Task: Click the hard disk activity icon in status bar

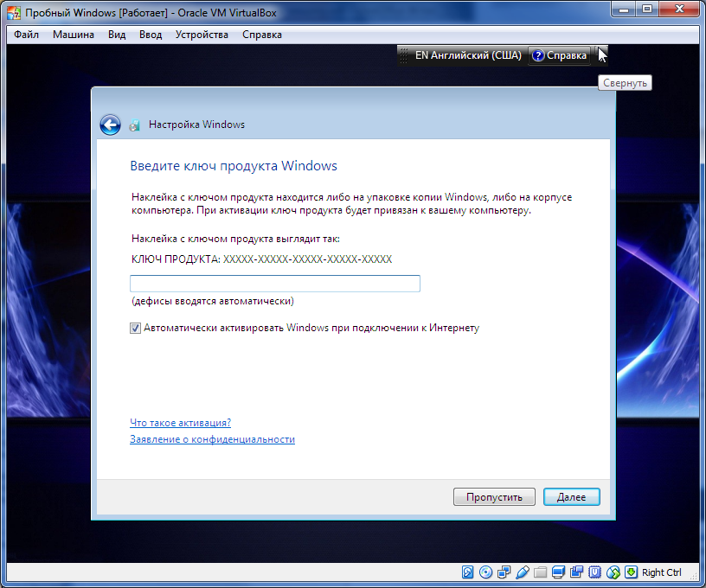Action: click(x=468, y=572)
